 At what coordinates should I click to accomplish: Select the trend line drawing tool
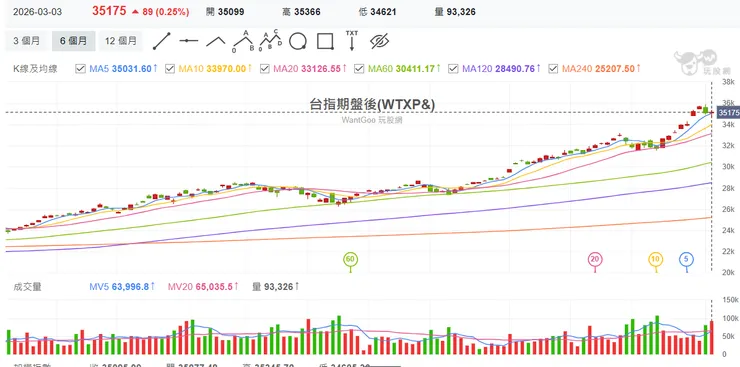[161, 41]
